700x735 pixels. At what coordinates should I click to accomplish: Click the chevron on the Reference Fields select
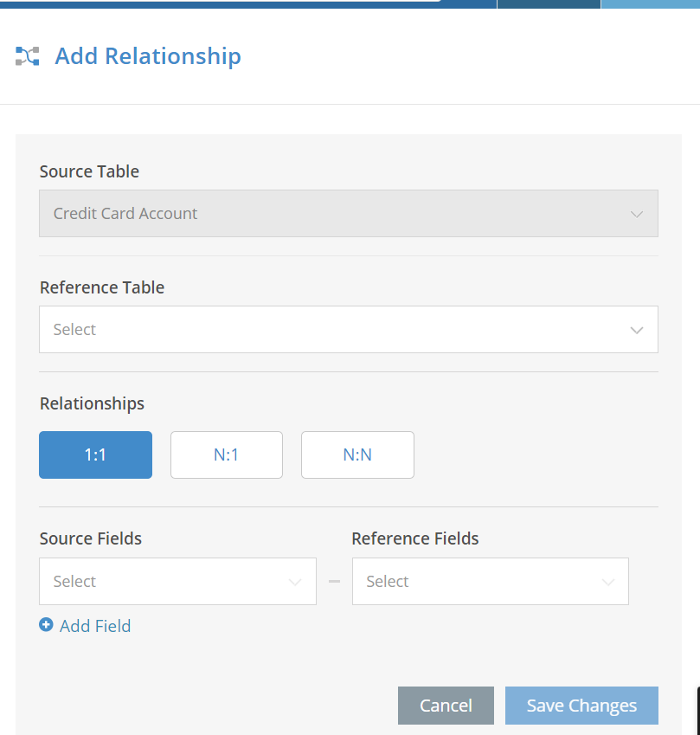pyautogui.click(x=608, y=581)
